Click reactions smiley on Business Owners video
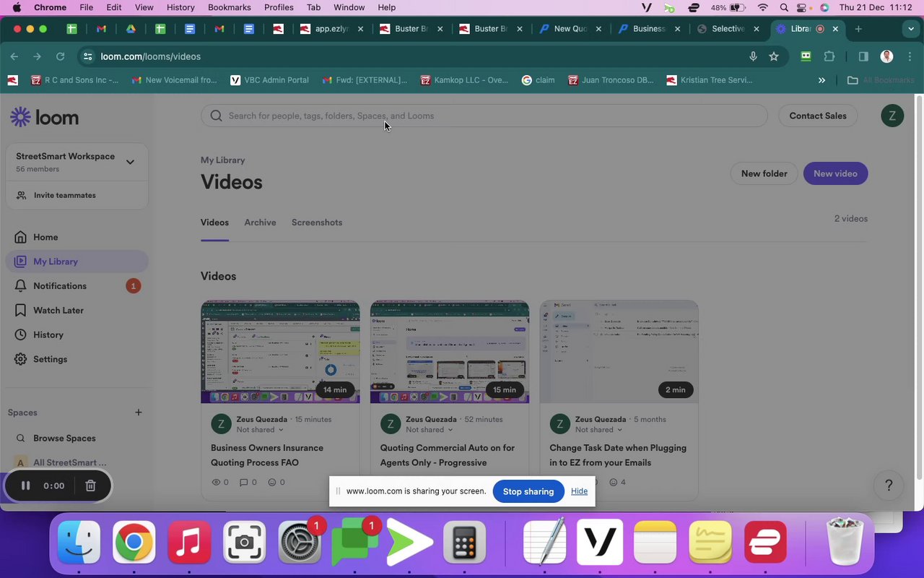Screen dimensions: 924x578 coord(272,482)
